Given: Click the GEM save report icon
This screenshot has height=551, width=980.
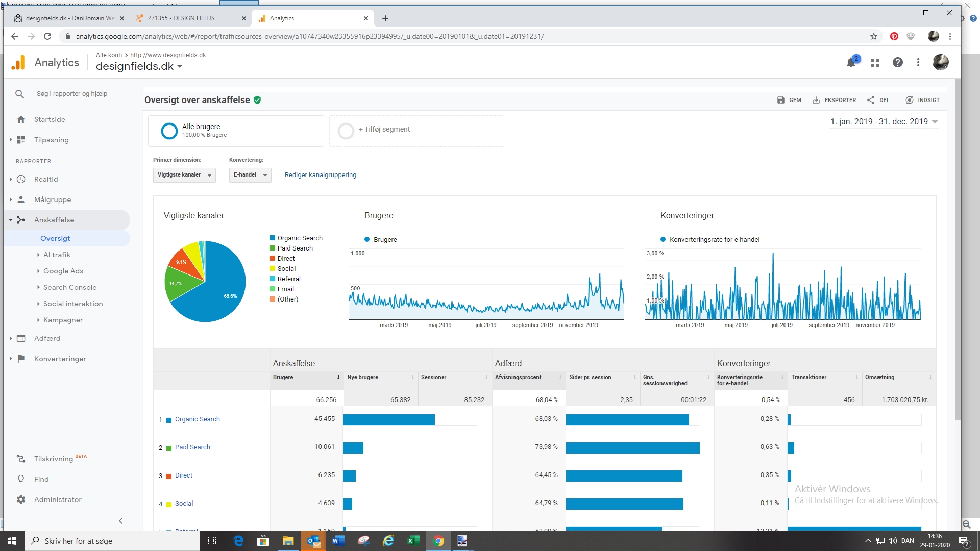Looking at the screenshot, I should pyautogui.click(x=781, y=100).
